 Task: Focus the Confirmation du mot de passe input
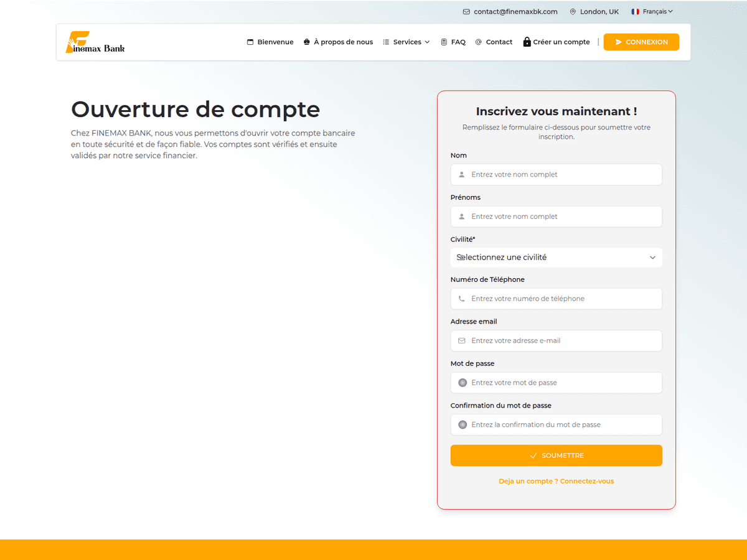click(557, 424)
